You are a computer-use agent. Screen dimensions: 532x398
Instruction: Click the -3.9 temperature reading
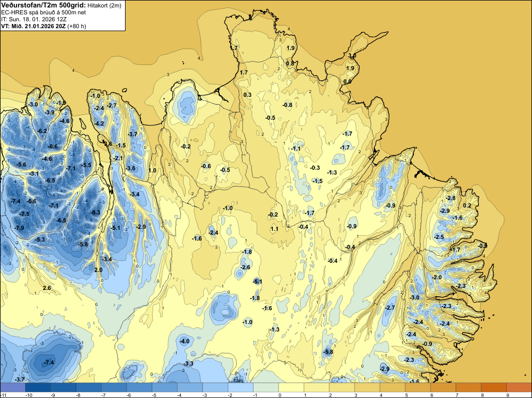tap(49, 112)
